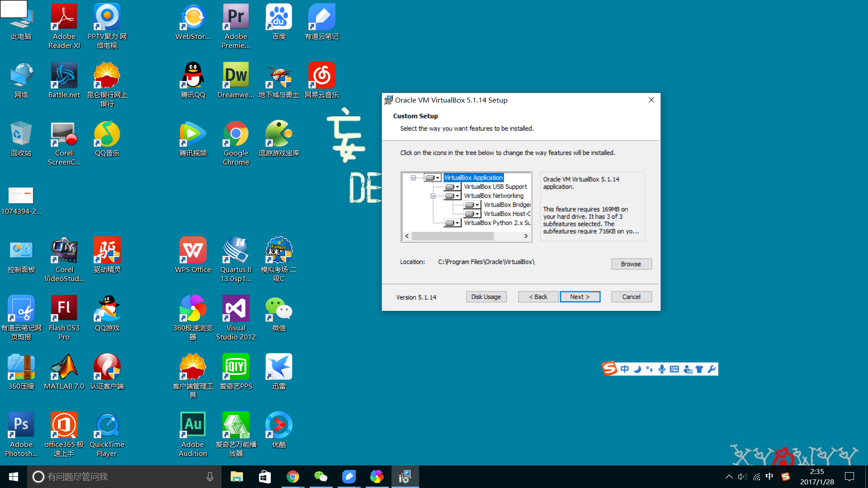Select the iQIYI PPS desktop icon
868x488 pixels.
coord(236,372)
